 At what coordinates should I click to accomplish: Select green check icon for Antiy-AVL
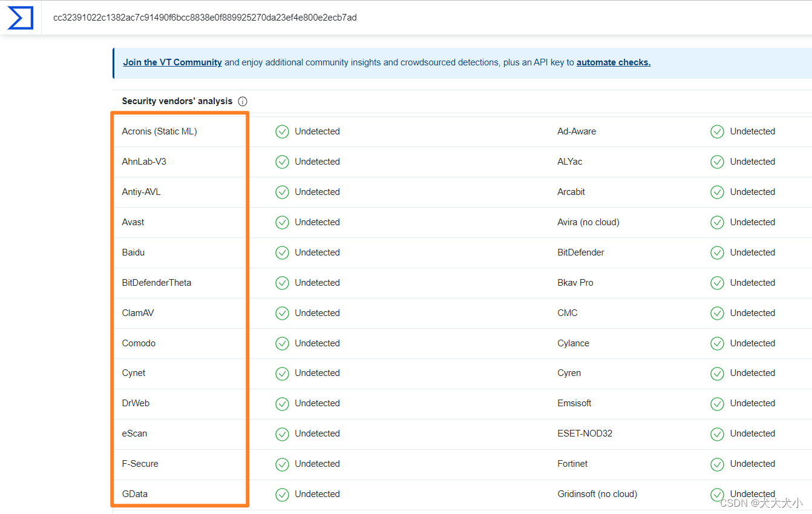tap(282, 192)
